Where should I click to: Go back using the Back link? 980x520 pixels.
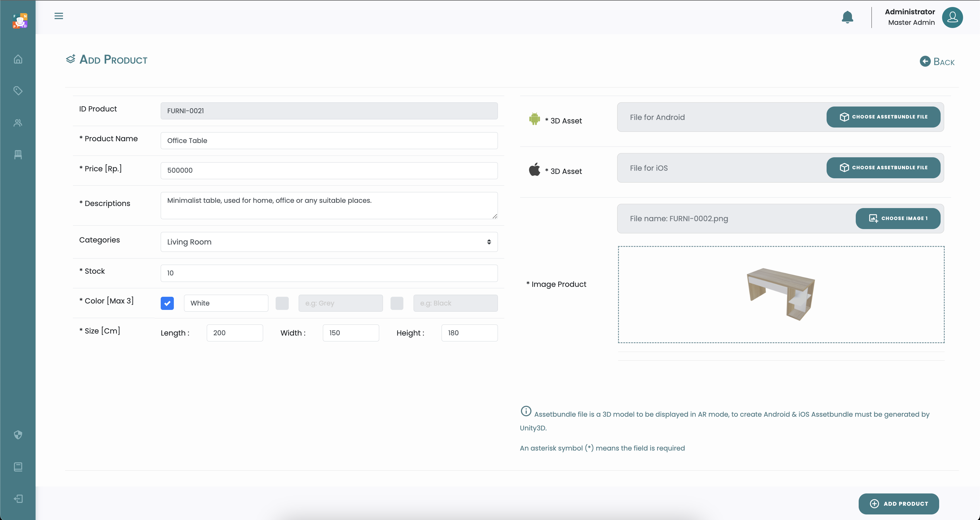[937, 62]
